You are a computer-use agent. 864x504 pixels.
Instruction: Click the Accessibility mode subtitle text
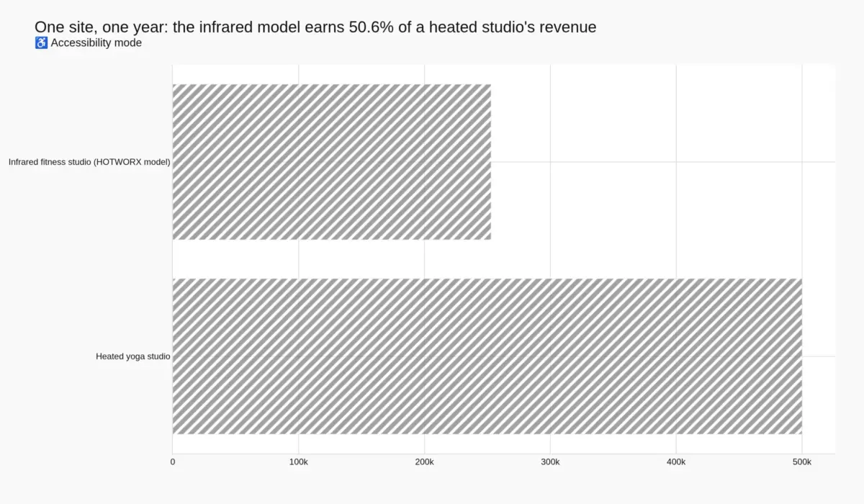coord(96,43)
